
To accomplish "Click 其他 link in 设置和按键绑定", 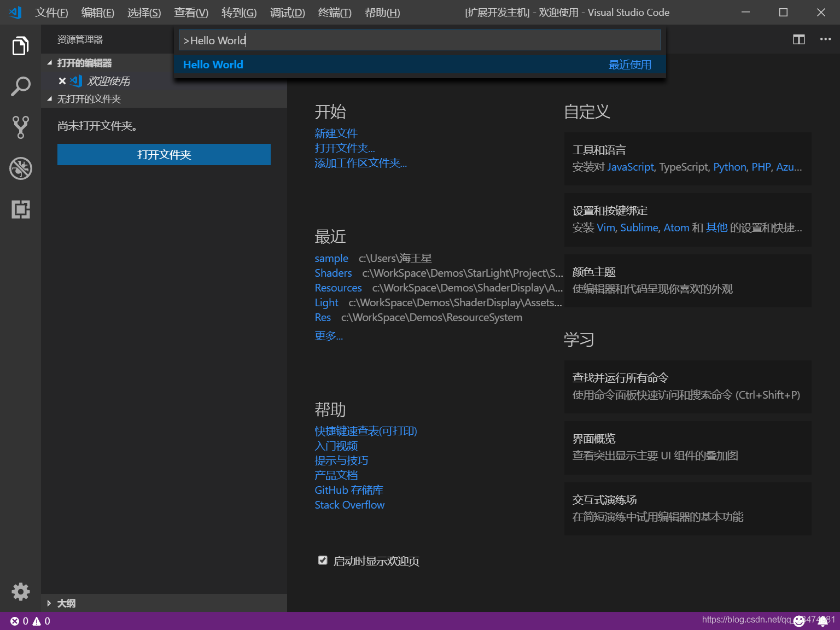I will click(716, 227).
